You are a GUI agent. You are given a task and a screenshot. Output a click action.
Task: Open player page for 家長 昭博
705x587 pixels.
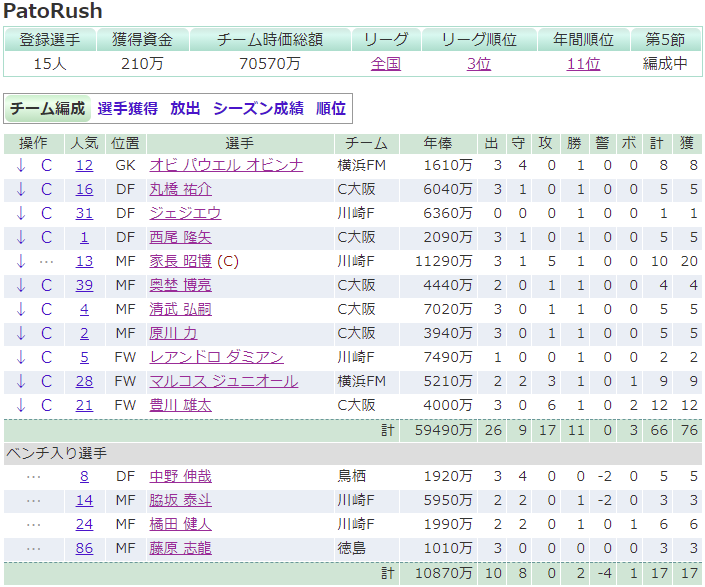180,261
